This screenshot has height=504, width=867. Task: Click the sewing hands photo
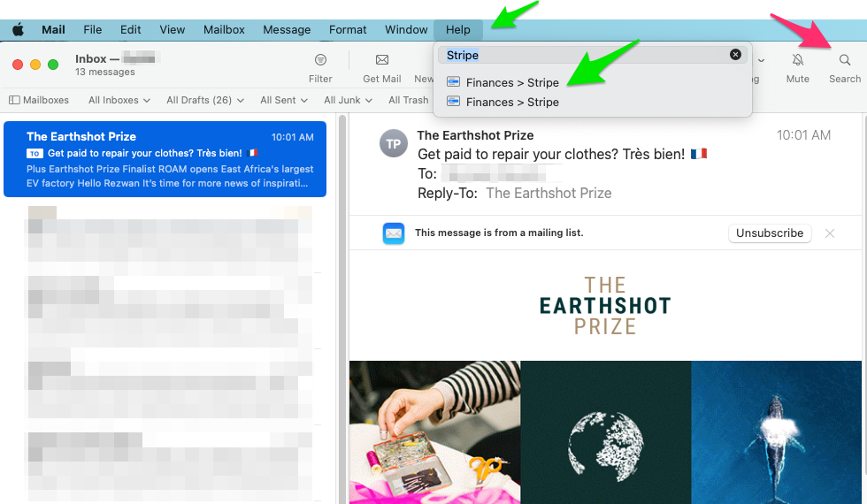coord(434,432)
